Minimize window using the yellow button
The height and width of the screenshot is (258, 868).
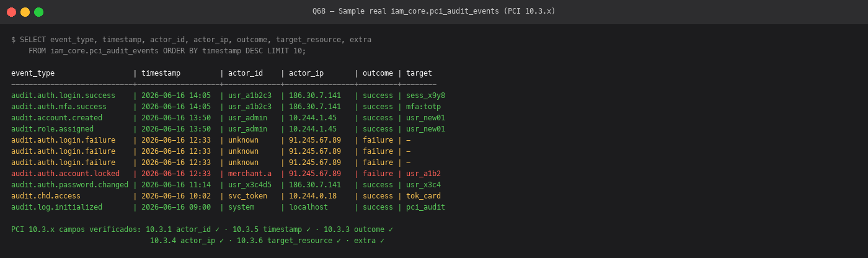(25, 12)
